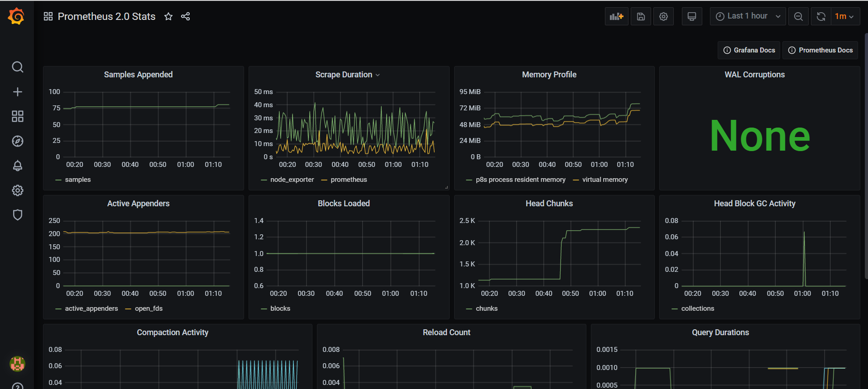Viewport: 868px width, 389px height.
Task: Click the spike in Head Block GC chart
Action: click(804, 258)
